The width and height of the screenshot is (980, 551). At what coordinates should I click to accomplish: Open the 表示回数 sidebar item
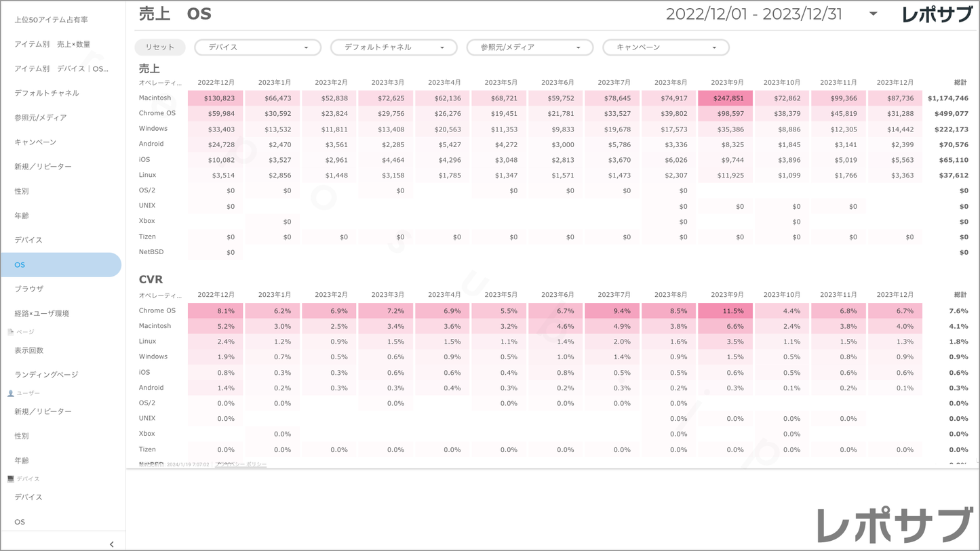click(29, 350)
